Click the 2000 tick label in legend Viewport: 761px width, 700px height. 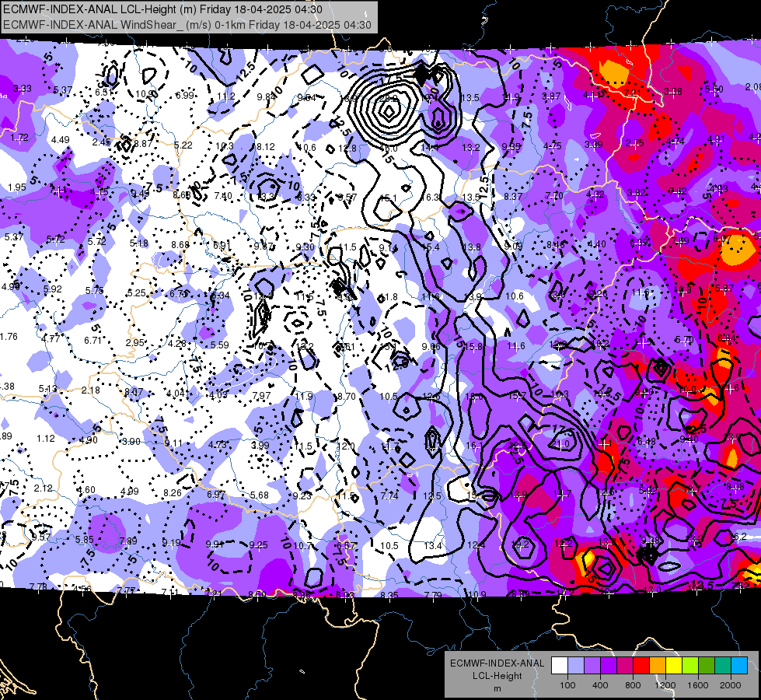[x=730, y=685]
